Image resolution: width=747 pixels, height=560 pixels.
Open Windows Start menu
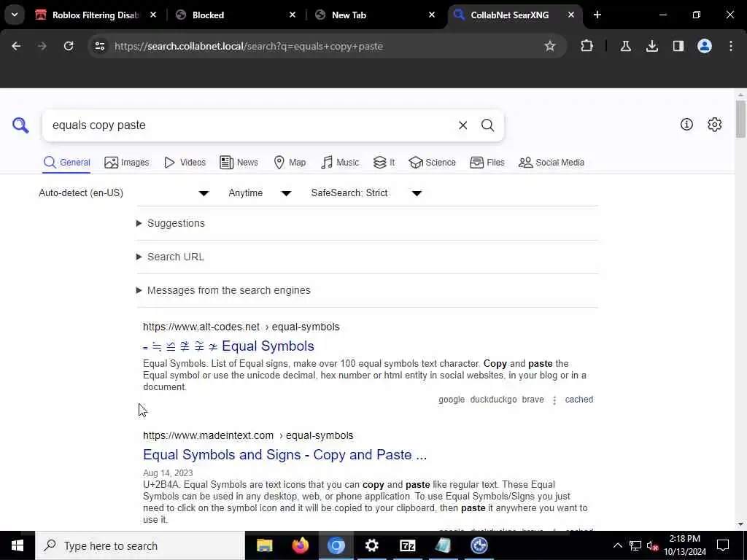18,545
